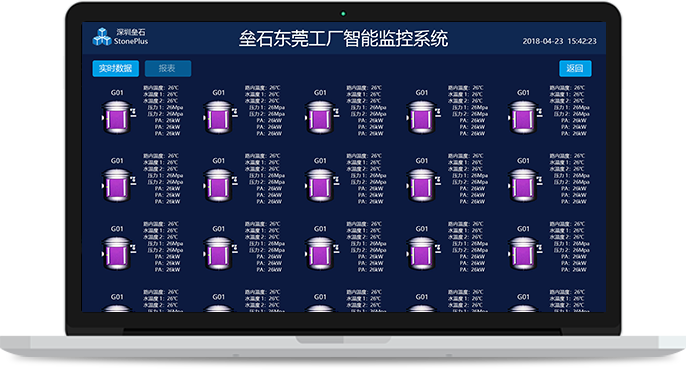Click the 2018-04-23 15:42:23 timestamp
This screenshot has width=686, height=370.
[x=559, y=41]
